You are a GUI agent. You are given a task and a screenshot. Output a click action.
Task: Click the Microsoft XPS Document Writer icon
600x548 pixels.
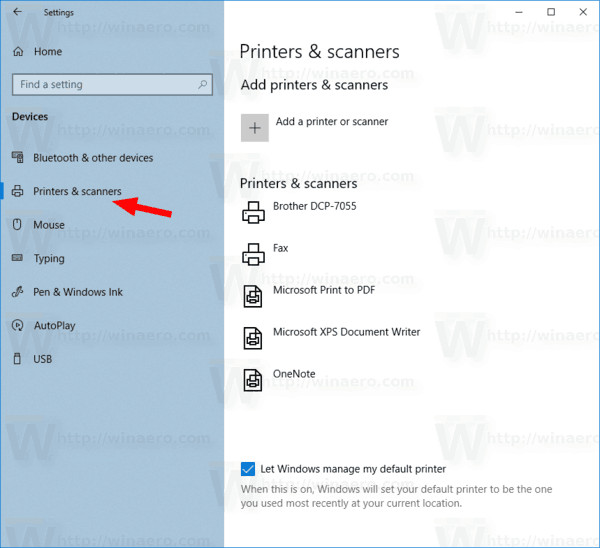point(253,338)
